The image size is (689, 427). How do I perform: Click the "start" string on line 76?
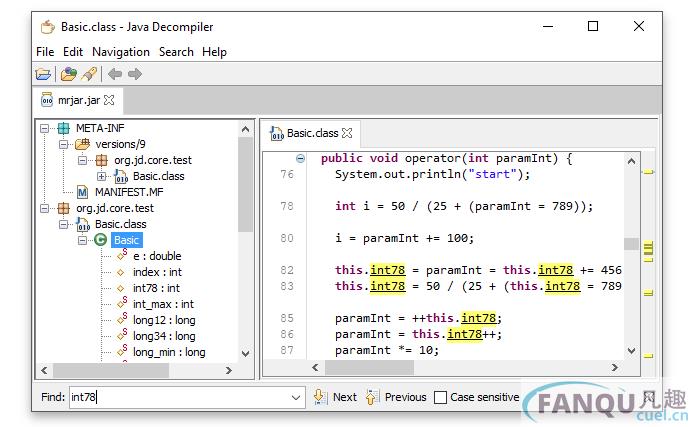point(493,174)
